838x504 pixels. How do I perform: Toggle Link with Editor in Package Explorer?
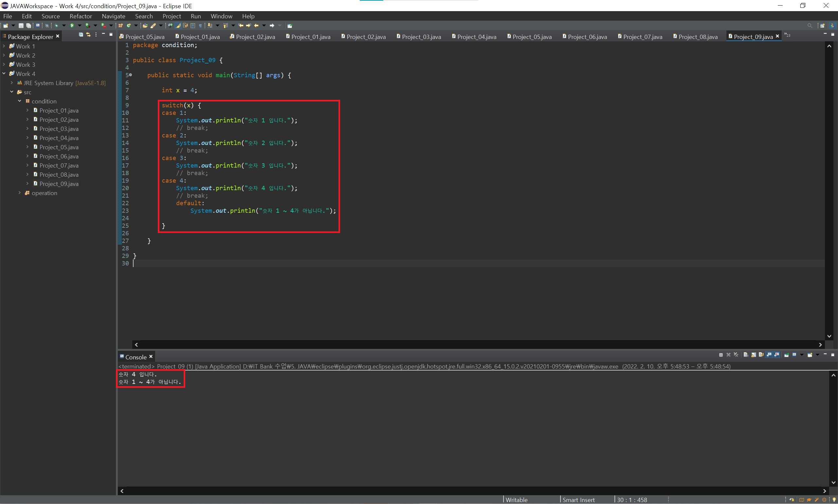pyautogui.click(x=88, y=35)
